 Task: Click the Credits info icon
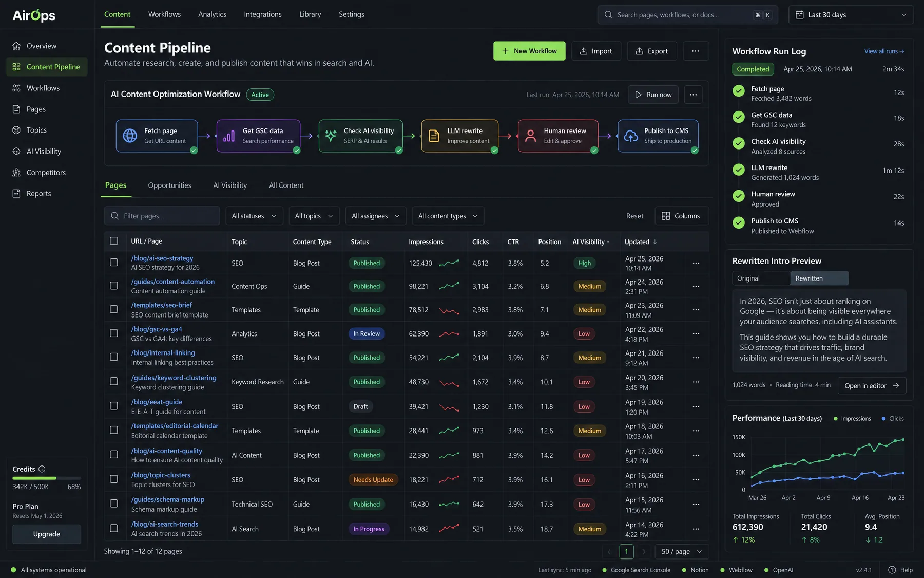pyautogui.click(x=42, y=469)
